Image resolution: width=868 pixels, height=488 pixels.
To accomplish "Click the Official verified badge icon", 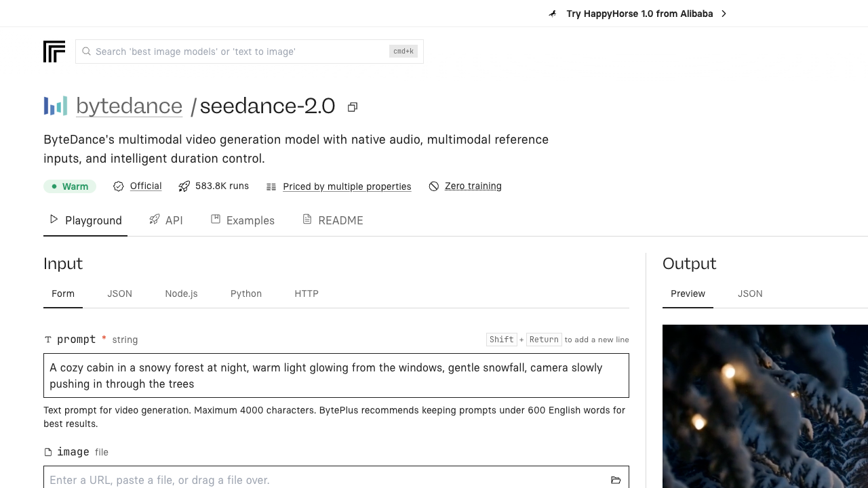I will [119, 186].
